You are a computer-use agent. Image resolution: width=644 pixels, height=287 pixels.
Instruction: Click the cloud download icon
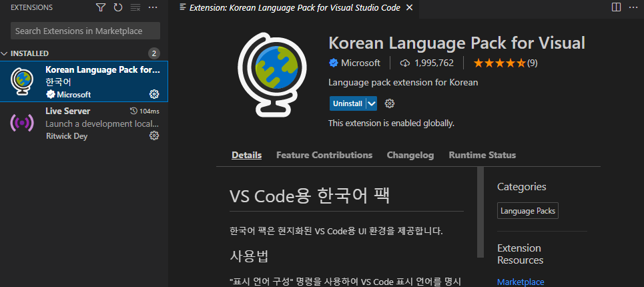tap(405, 63)
